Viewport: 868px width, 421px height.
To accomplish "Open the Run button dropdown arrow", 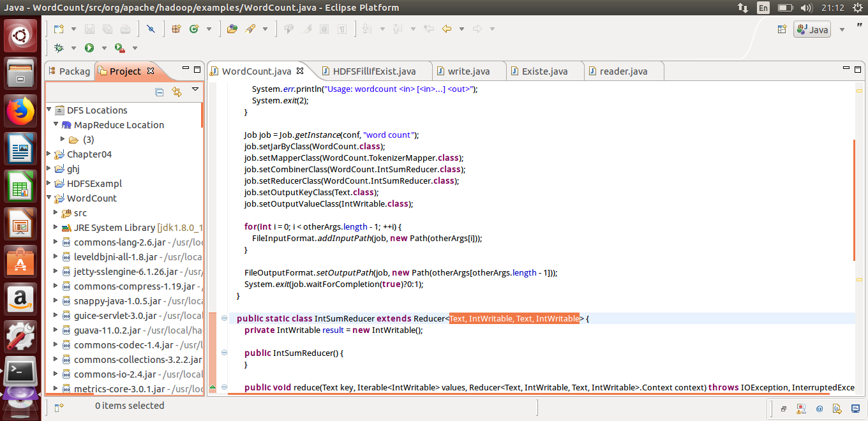I will (103, 48).
